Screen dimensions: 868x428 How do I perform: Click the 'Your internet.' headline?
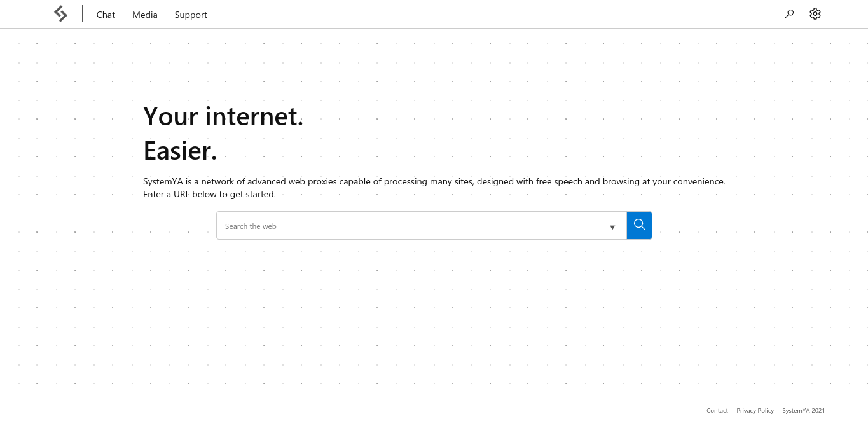coord(223,116)
